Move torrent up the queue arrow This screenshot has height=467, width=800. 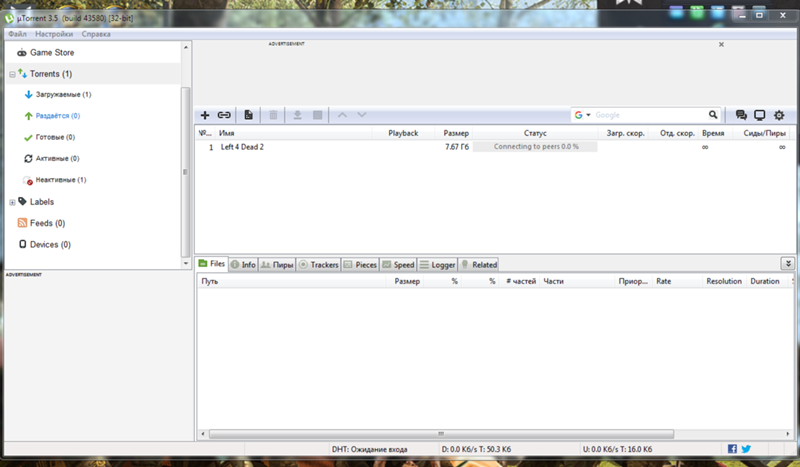pos(342,115)
